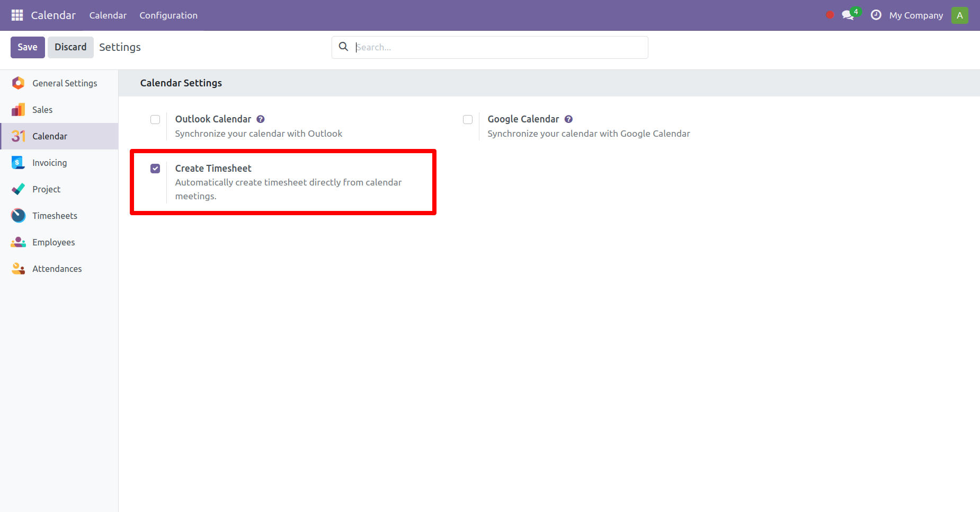Open the Configuration menu

(x=168, y=15)
